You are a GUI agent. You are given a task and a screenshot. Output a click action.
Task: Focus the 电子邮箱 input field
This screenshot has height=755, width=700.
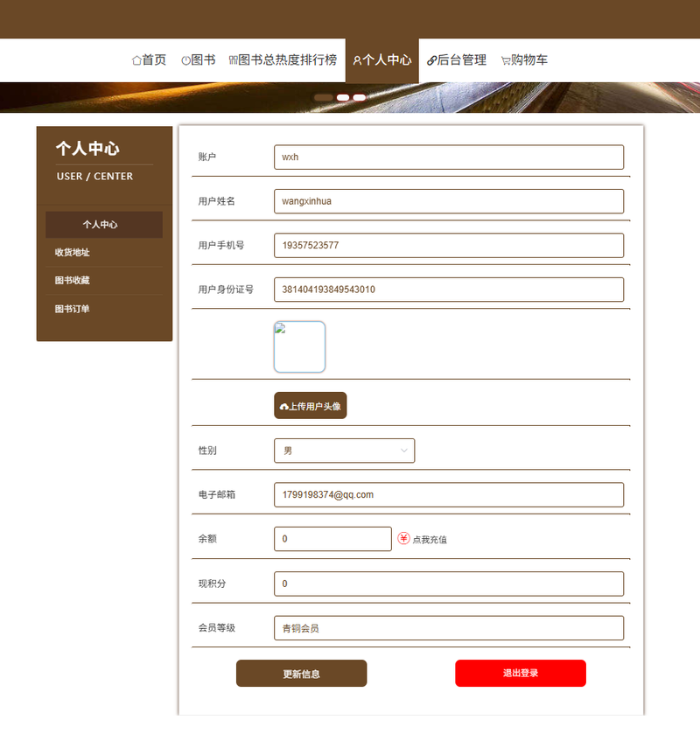coord(449,494)
